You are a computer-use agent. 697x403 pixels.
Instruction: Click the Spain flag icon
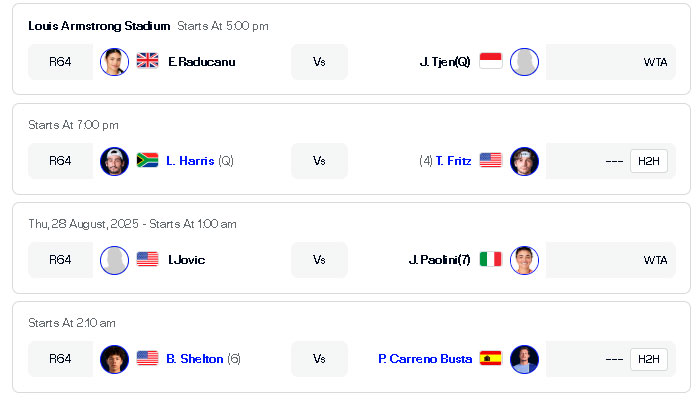point(491,358)
